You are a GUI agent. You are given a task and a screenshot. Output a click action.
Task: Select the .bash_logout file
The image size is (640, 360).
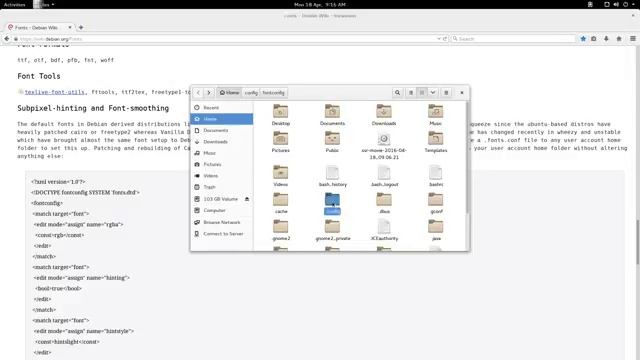[x=384, y=172]
